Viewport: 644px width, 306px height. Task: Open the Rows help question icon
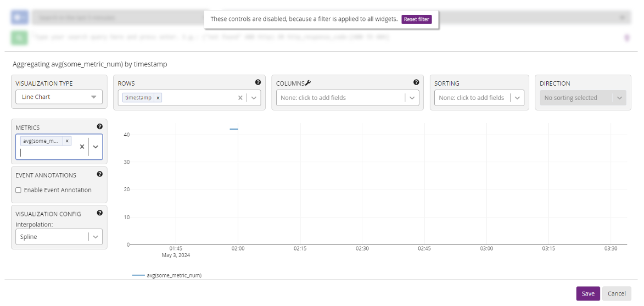point(258,82)
